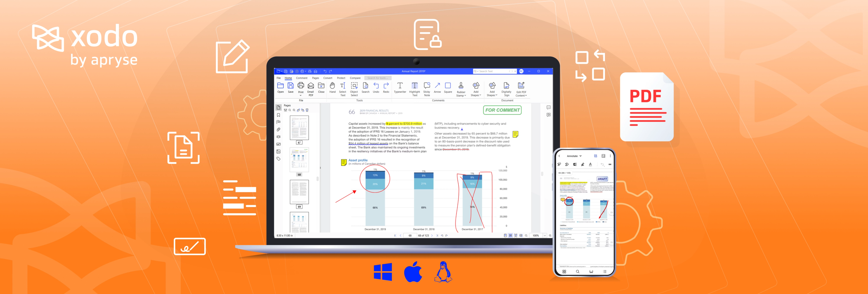This screenshot has height=294, width=868.
Task: Switch to single page view in status bar
Action: click(x=505, y=236)
